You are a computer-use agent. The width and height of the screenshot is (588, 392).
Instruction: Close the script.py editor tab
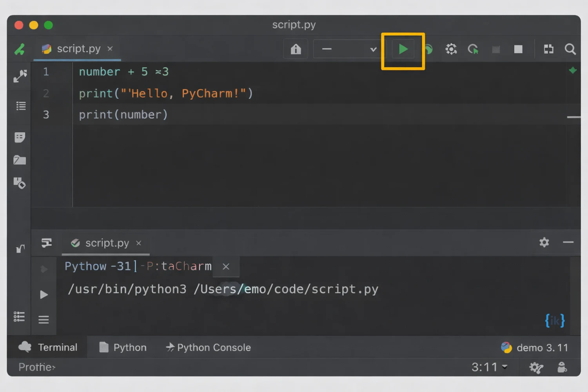[110, 49]
